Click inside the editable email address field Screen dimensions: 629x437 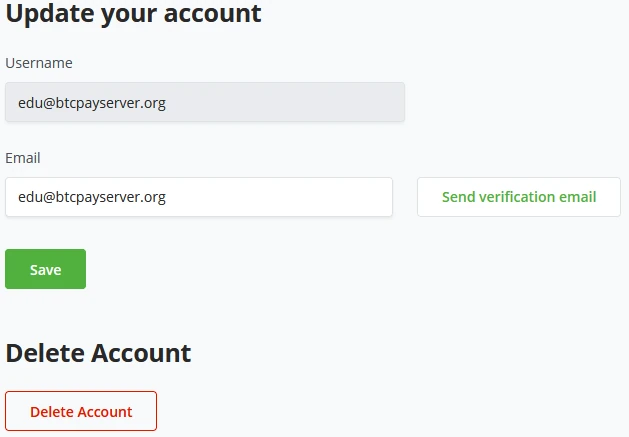(x=198, y=197)
